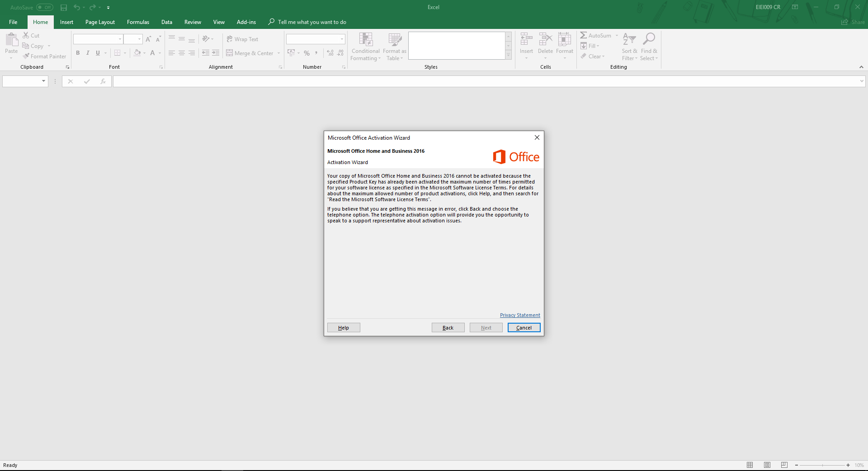This screenshot has height=471, width=868.
Task: Switch to Page Break Preview view
Action: (x=784, y=465)
